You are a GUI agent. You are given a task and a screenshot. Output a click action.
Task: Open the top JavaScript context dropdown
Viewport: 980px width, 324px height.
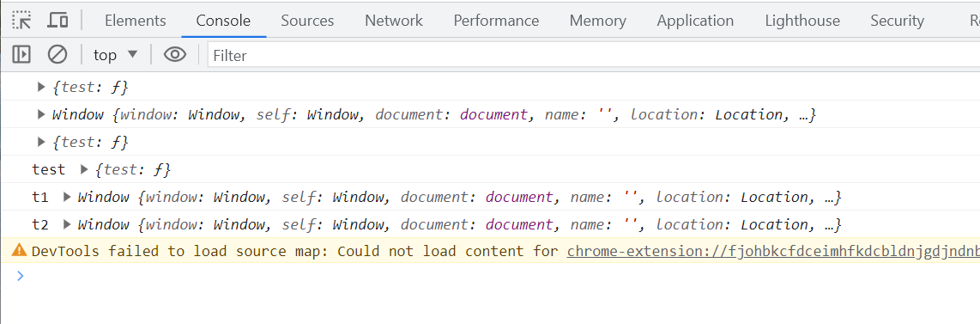(x=116, y=55)
